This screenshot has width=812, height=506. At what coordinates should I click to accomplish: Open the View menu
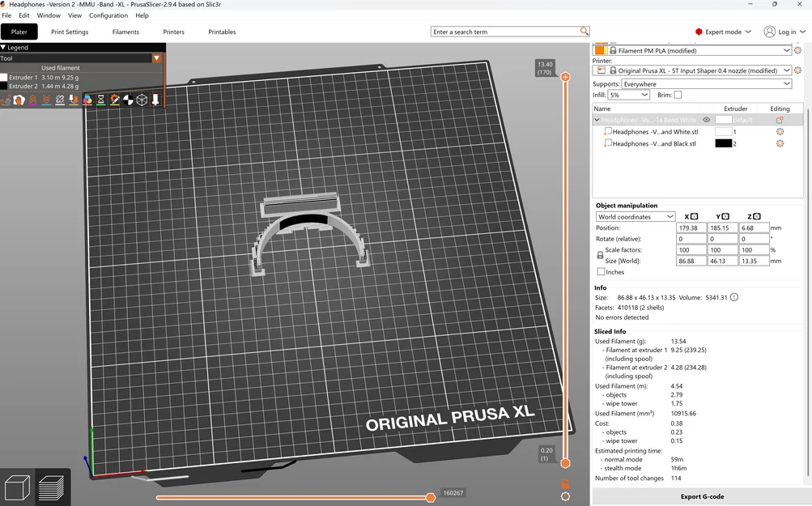tap(74, 15)
